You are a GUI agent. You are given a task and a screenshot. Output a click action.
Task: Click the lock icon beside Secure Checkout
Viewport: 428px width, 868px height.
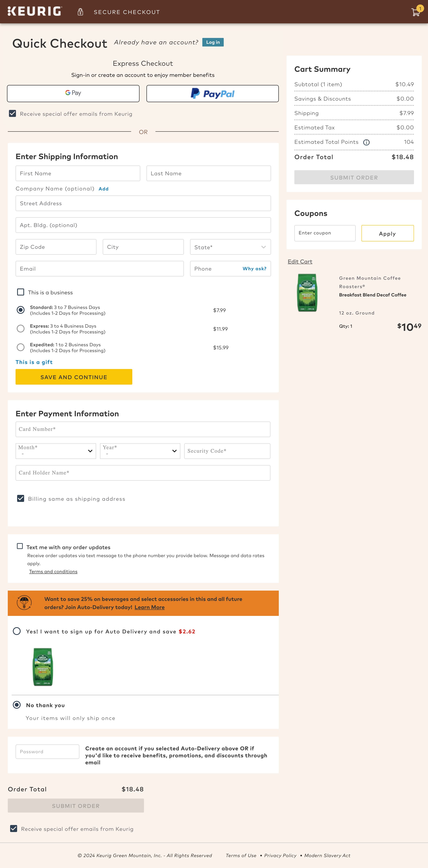[x=80, y=12]
